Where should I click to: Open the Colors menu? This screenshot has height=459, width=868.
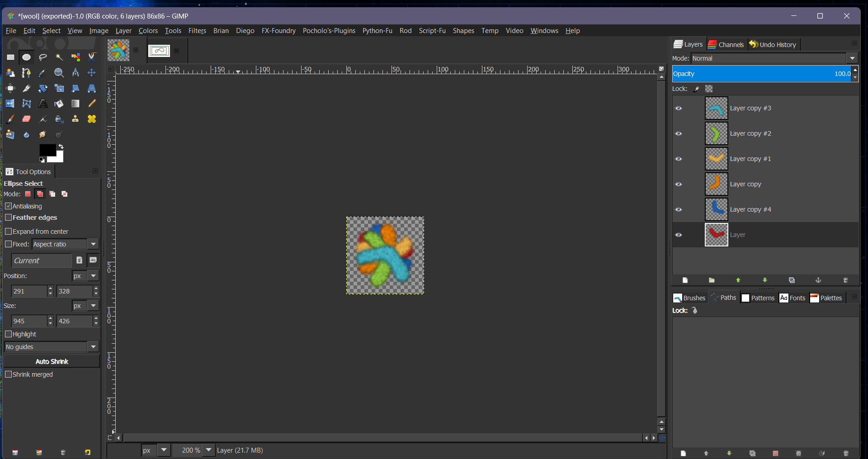pos(148,31)
